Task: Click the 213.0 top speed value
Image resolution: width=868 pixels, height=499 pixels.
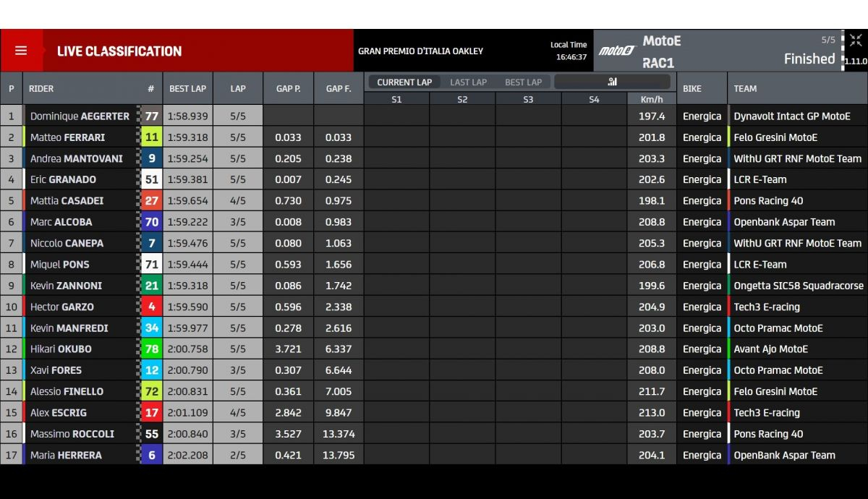Action: 652,412
